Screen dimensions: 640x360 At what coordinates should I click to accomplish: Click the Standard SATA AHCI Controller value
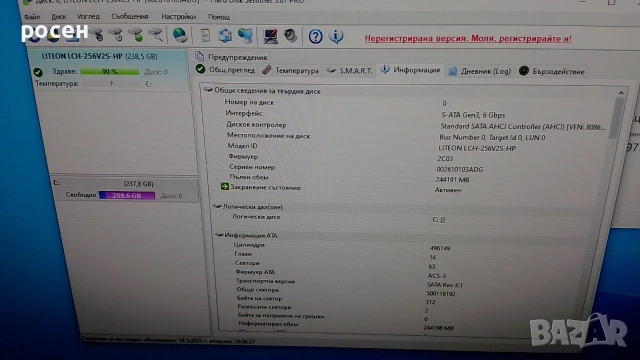click(x=522, y=127)
